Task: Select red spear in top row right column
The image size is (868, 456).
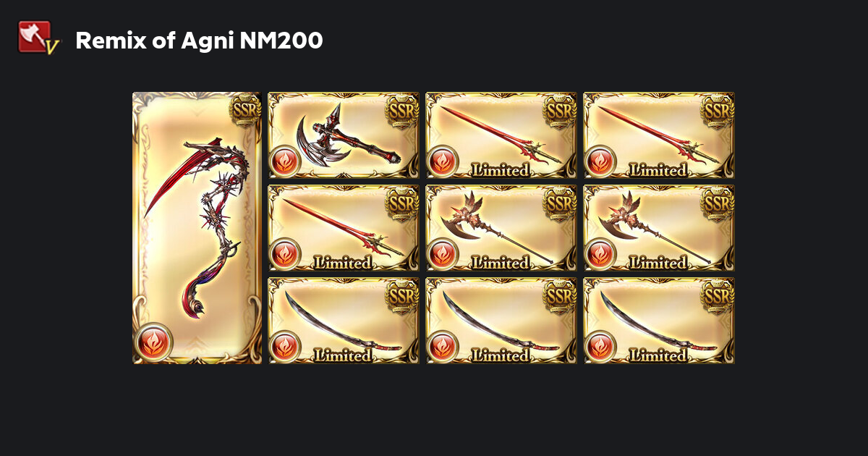Action: point(659,135)
